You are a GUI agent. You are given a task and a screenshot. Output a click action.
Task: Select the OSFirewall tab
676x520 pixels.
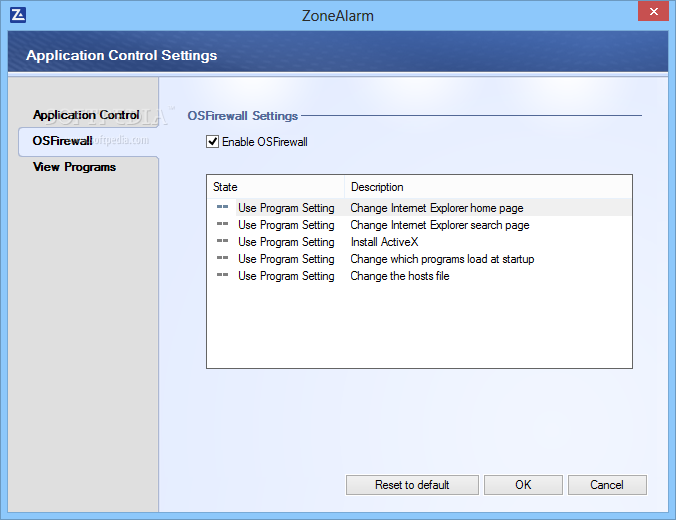[62, 141]
